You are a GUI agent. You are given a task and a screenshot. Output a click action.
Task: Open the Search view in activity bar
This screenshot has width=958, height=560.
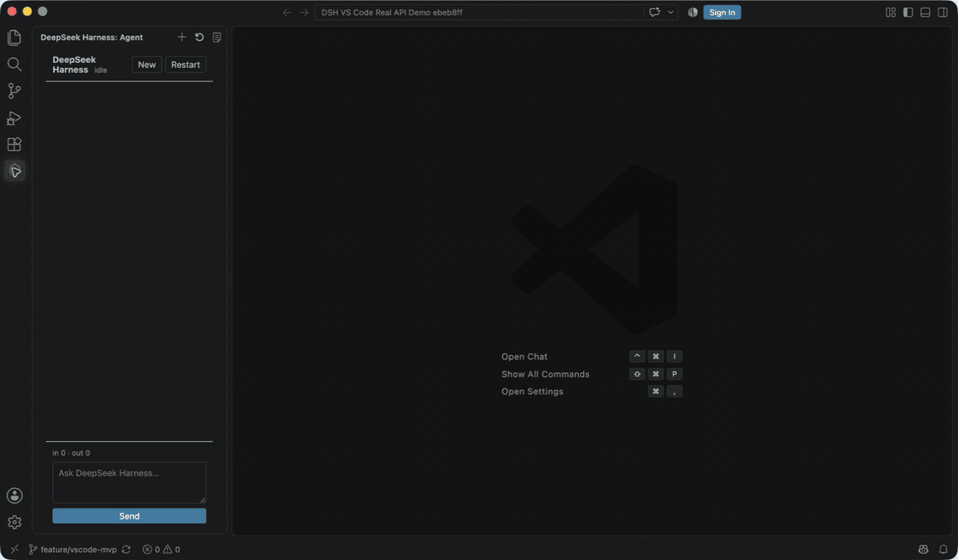14,64
